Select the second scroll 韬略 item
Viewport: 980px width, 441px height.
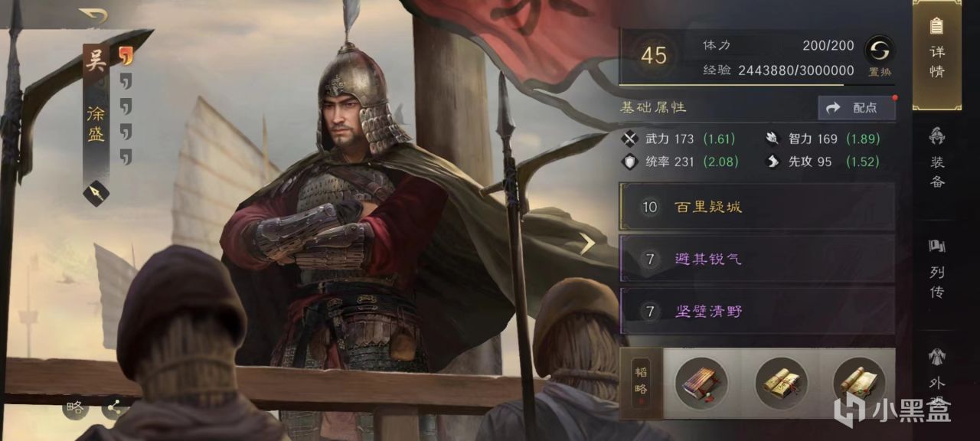point(781,383)
